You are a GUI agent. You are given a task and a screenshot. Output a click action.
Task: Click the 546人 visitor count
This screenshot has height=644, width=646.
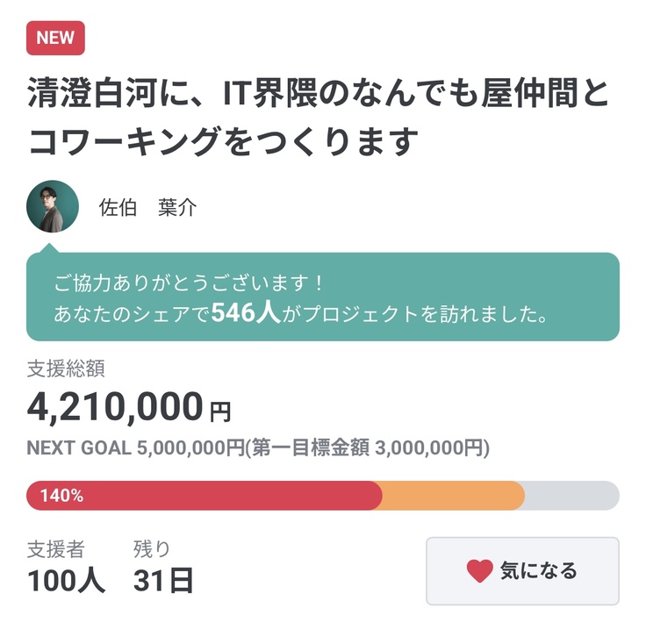pos(246,313)
